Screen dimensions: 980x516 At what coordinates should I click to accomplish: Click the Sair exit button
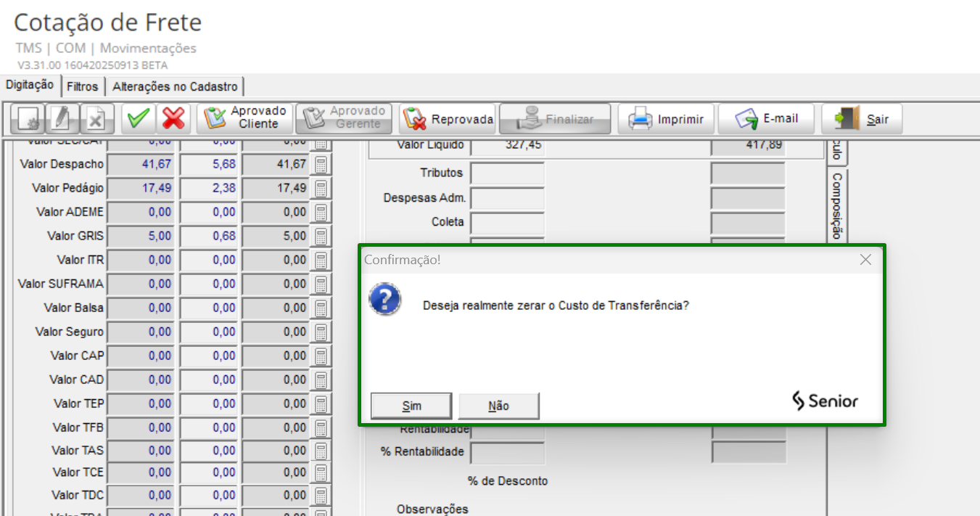(x=862, y=119)
